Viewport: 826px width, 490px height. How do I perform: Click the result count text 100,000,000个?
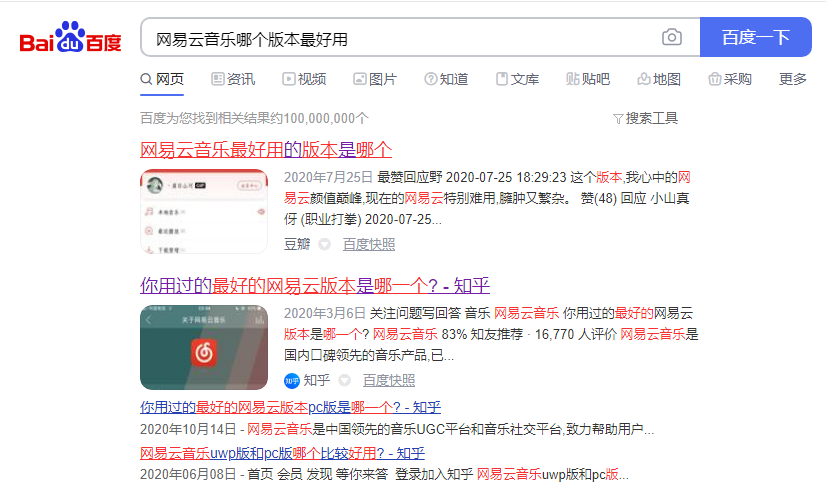coord(326,118)
